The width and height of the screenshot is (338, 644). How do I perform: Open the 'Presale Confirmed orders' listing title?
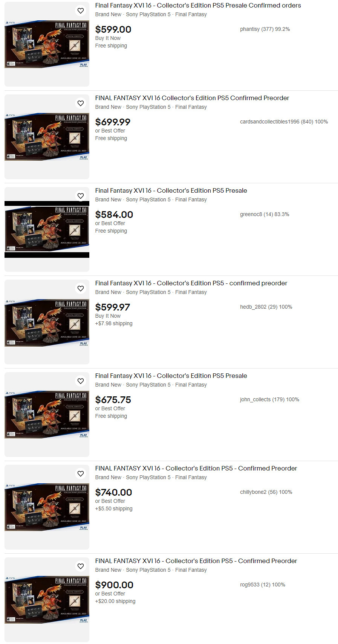click(x=198, y=6)
